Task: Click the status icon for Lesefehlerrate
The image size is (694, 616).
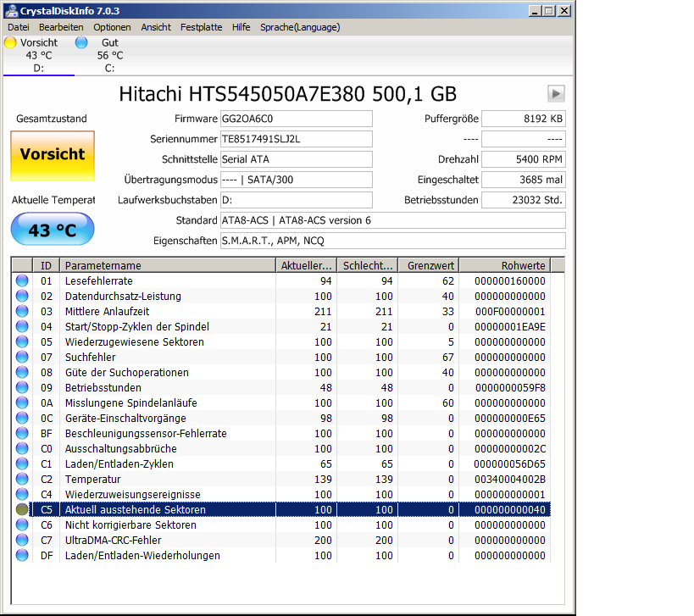Action: coord(22,280)
